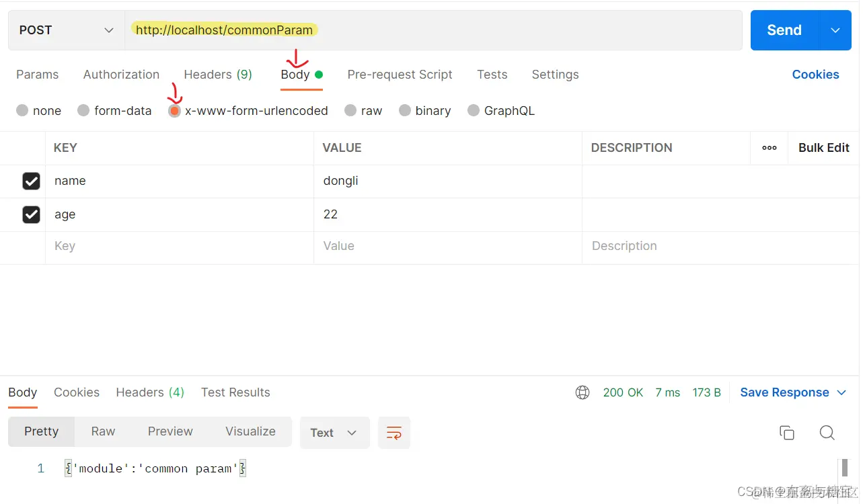The width and height of the screenshot is (863, 504).
Task: Open the POST method dropdown
Action: click(x=66, y=30)
